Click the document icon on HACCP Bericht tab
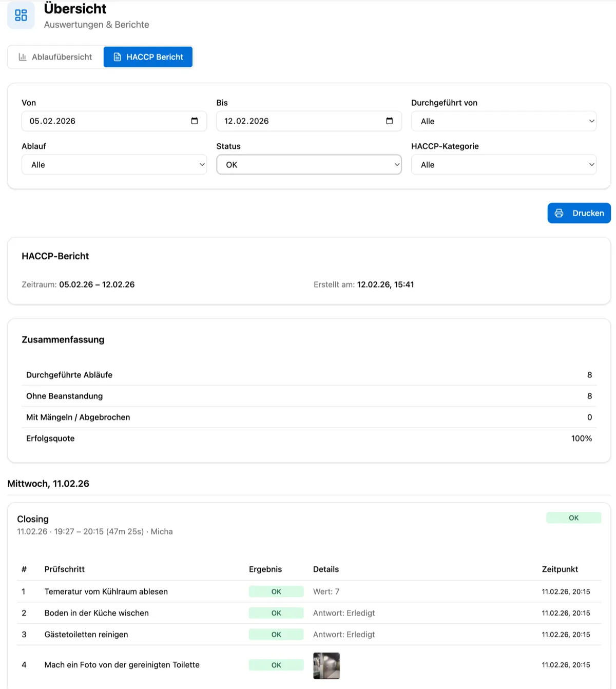616x689 pixels. pos(118,57)
